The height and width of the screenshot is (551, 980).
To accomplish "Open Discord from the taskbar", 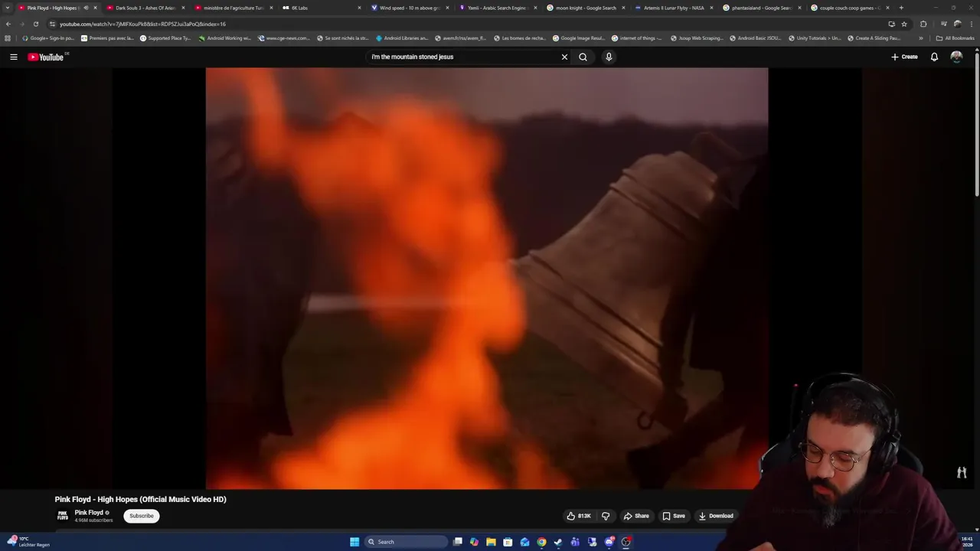I will click(x=609, y=542).
